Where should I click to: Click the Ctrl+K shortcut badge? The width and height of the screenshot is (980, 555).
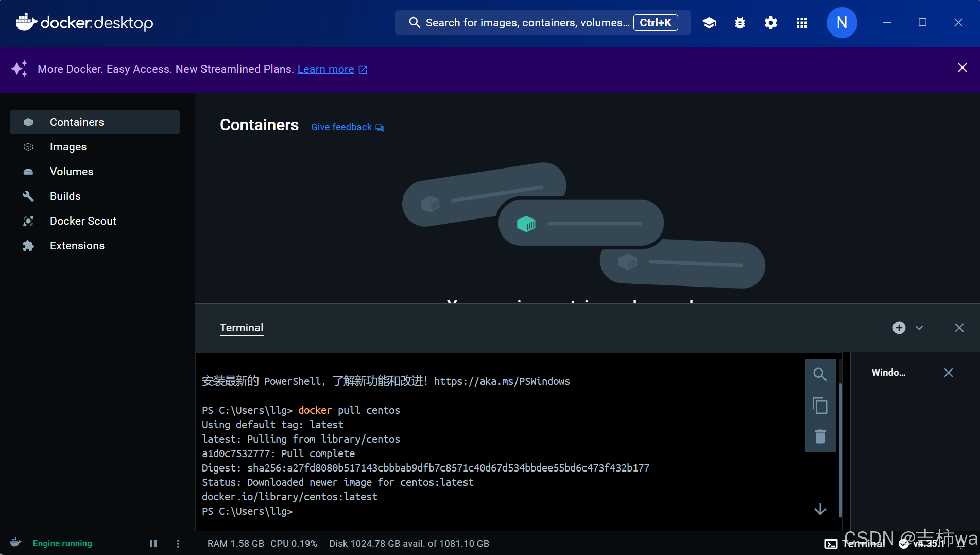(x=656, y=23)
